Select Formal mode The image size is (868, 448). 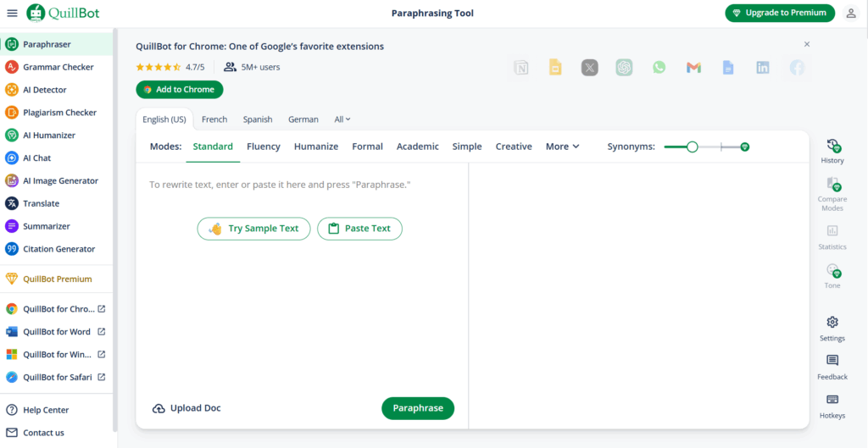[x=368, y=147]
